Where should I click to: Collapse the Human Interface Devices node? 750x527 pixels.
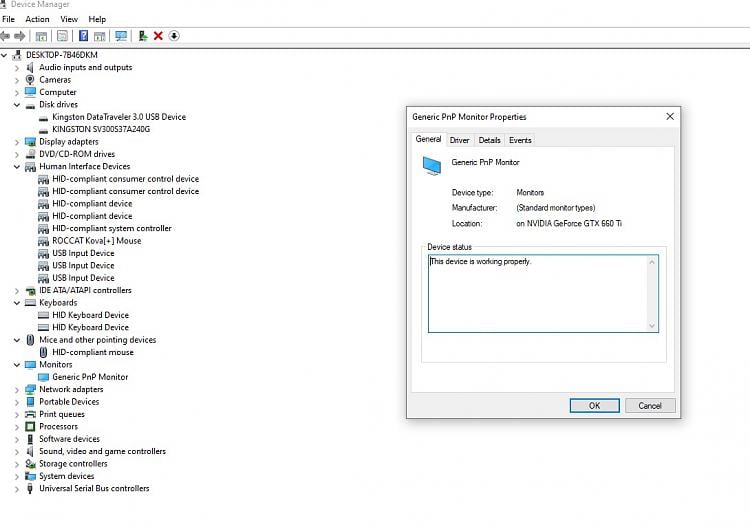tap(17, 167)
